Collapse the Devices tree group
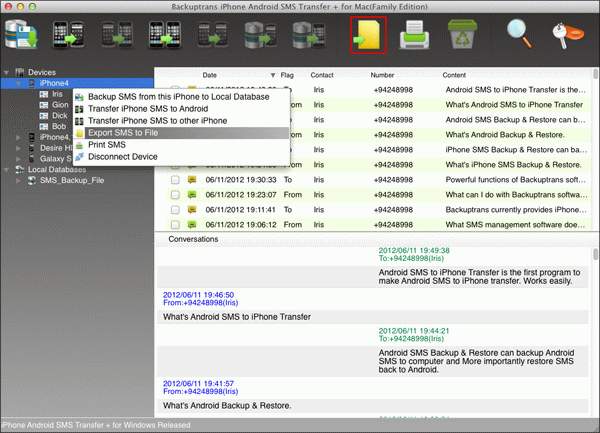Screen dimensions: 600x433 7,72
